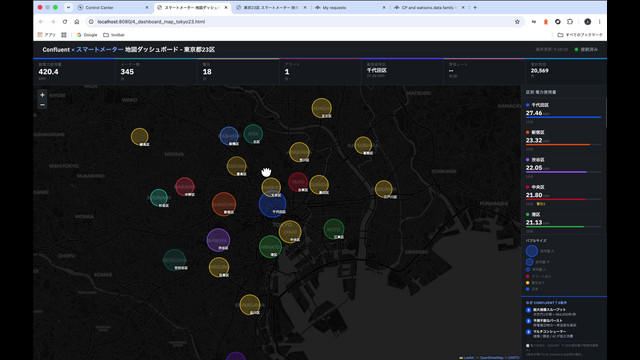Image resolution: width=640 pixels, height=360 pixels.
Task: Select the yellow 中央区 (Chuo) bubble
Action: [x=290, y=231]
